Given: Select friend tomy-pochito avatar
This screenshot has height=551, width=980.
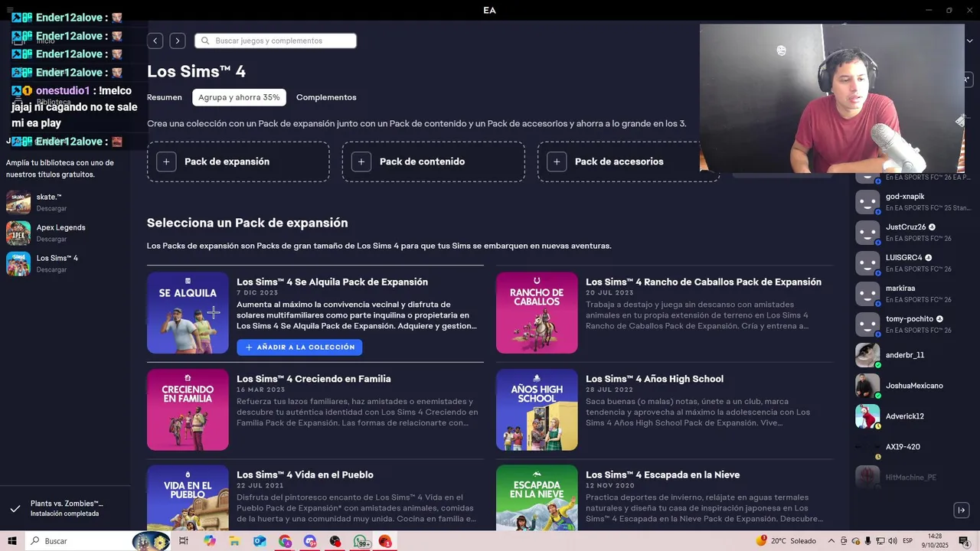Looking at the screenshot, I should point(867,324).
